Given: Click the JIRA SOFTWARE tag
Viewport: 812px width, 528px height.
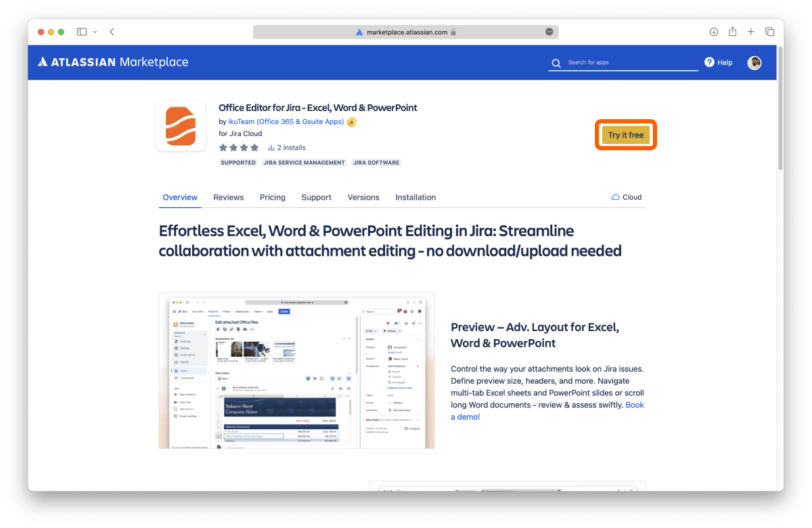Looking at the screenshot, I should pyautogui.click(x=376, y=162).
